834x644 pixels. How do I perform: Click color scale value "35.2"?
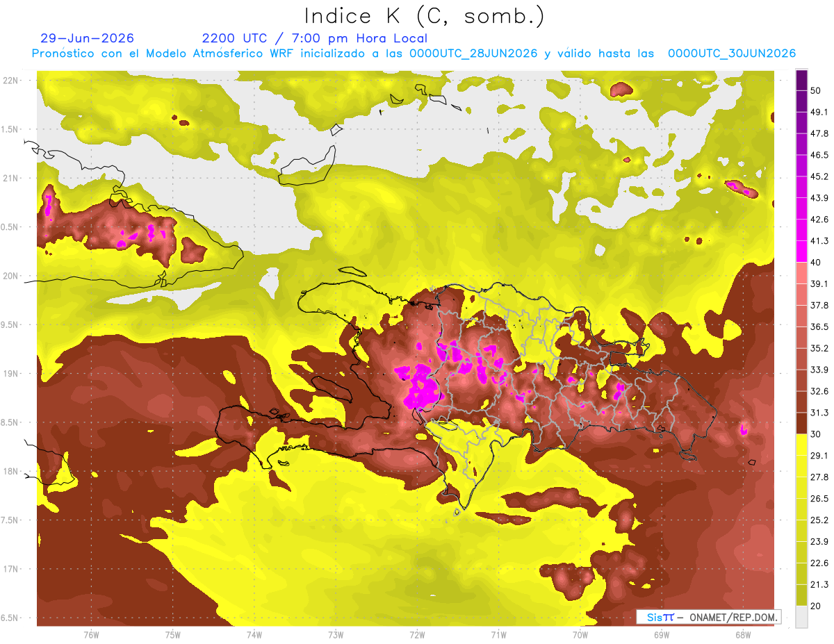(819, 348)
